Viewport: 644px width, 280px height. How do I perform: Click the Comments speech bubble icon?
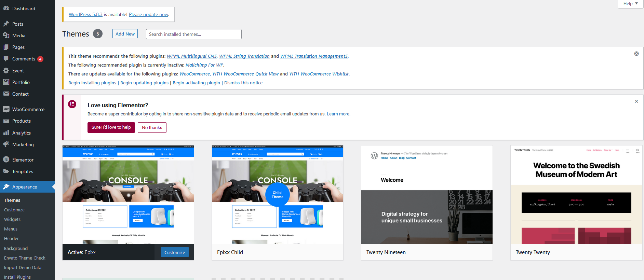click(6, 59)
